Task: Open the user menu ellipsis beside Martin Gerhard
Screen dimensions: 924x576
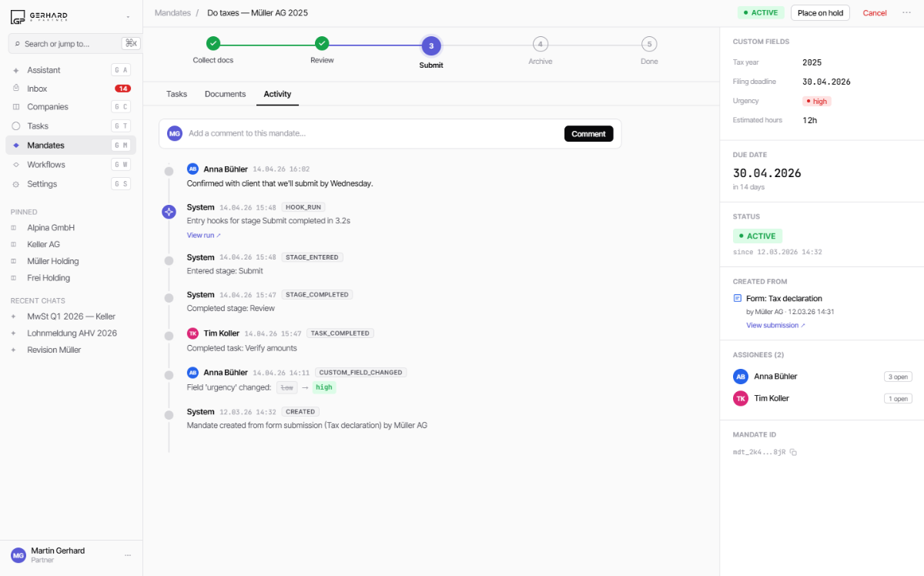Action: [x=128, y=554]
